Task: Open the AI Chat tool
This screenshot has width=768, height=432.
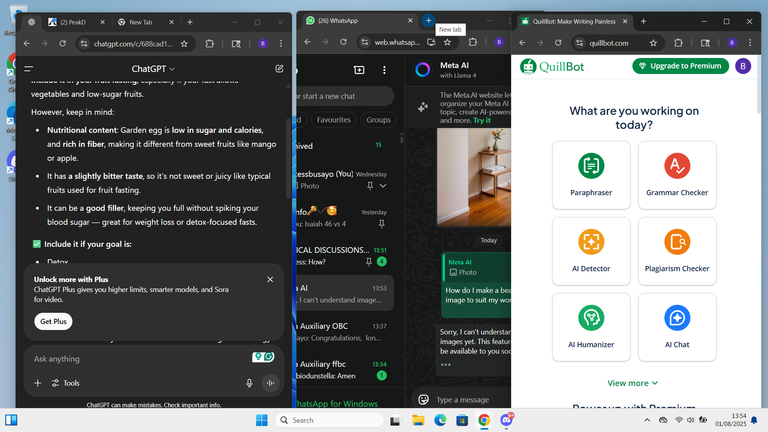Action: click(x=677, y=327)
